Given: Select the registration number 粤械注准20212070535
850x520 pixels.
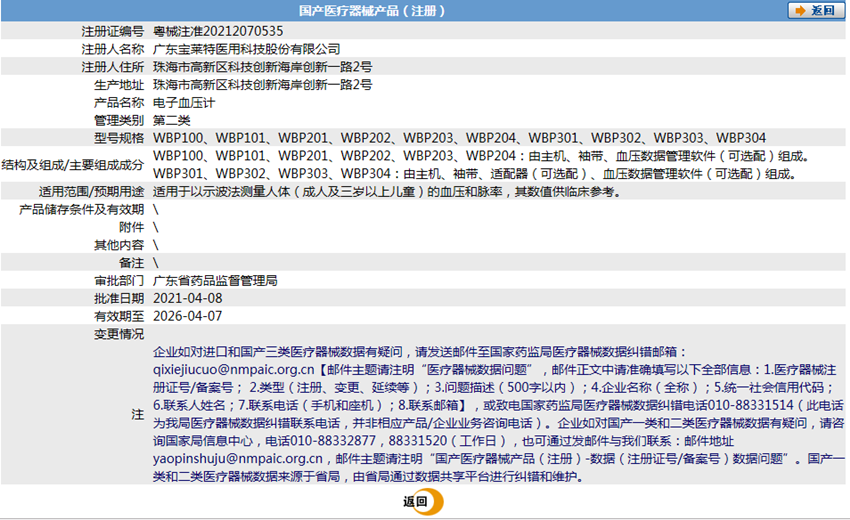Looking at the screenshot, I should (218, 31).
